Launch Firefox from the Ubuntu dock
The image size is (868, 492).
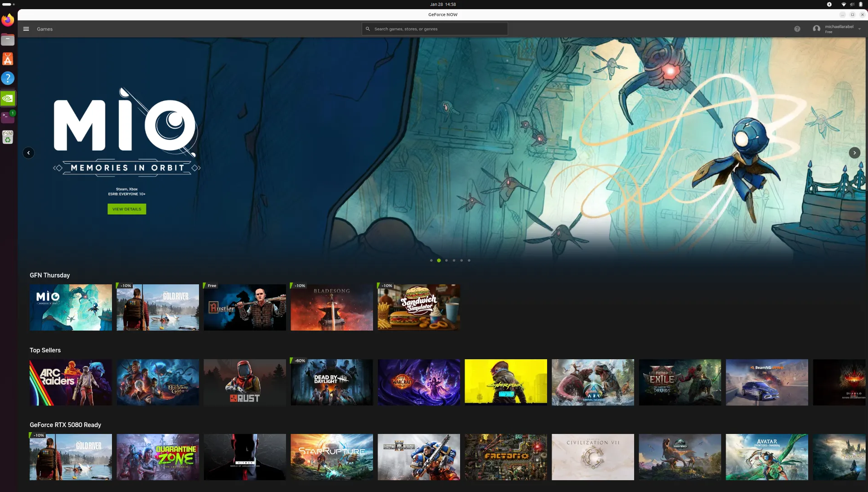[8, 20]
